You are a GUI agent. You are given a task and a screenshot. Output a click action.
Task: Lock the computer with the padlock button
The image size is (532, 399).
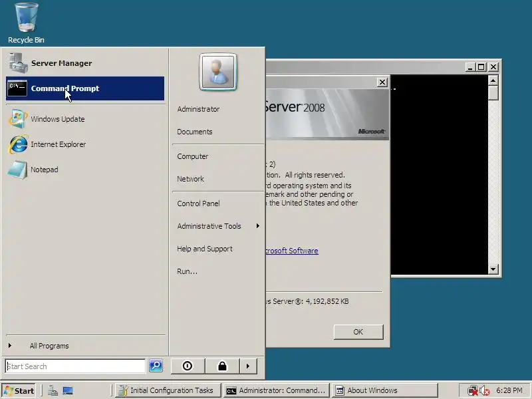pyautogui.click(x=222, y=366)
